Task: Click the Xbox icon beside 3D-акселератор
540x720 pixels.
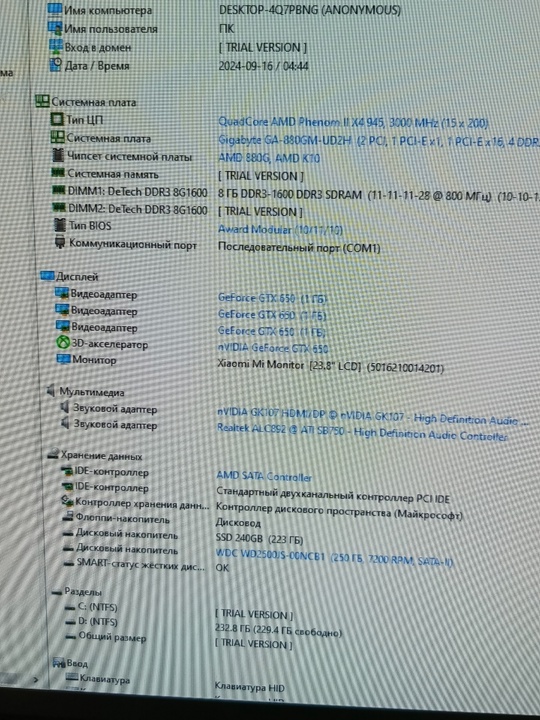Action: [63, 343]
